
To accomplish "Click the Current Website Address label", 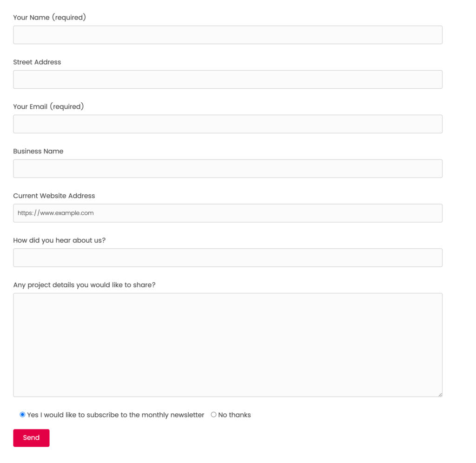I will click(54, 196).
